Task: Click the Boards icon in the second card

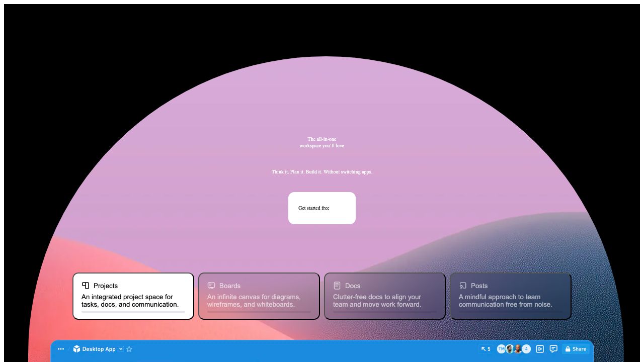Action: tap(211, 286)
